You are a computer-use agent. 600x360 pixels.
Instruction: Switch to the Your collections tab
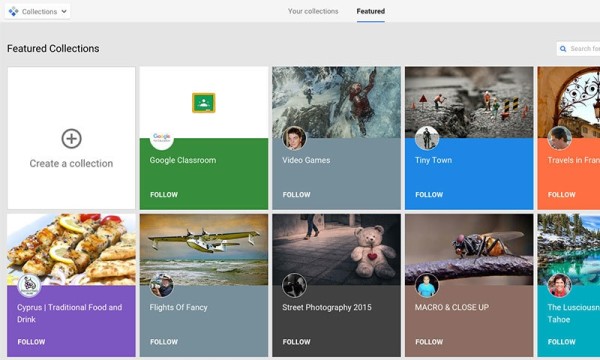[313, 11]
